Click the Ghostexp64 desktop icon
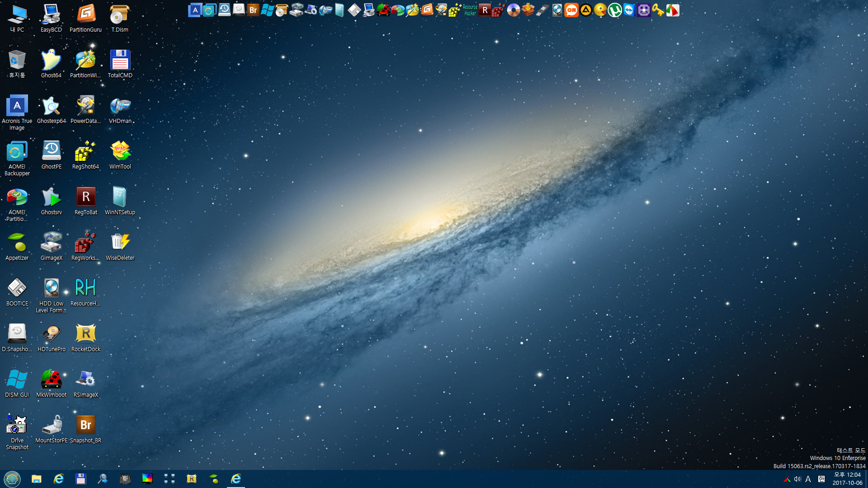 tap(51, 110)
